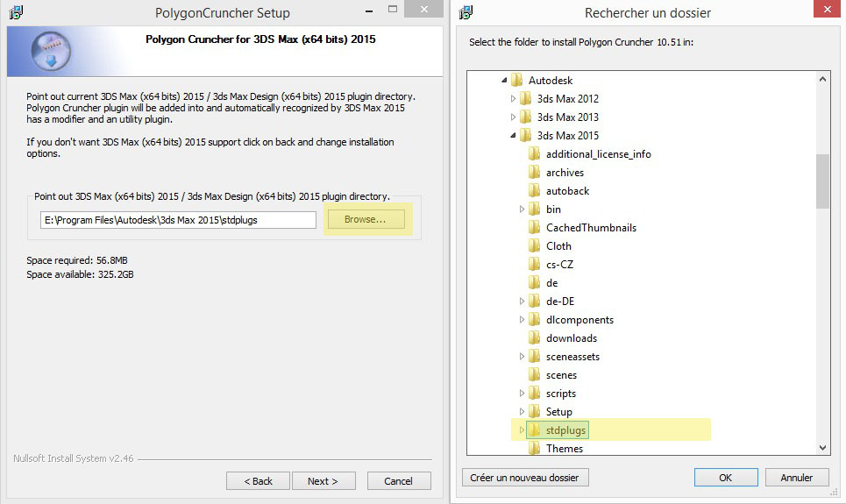
Task: Select the 3ds Max 2012 folder icon
Action: click(525, 99)
